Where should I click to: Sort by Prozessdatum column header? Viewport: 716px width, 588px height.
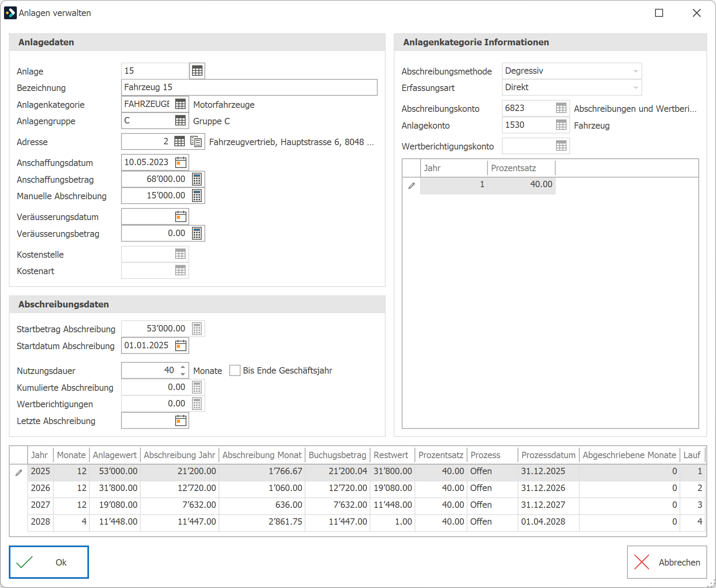point(548,455)
